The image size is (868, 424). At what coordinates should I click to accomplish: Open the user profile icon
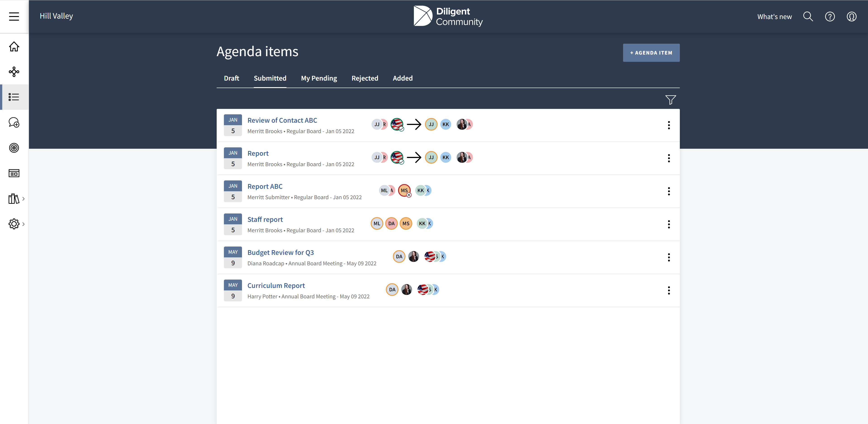click(851, 17)
